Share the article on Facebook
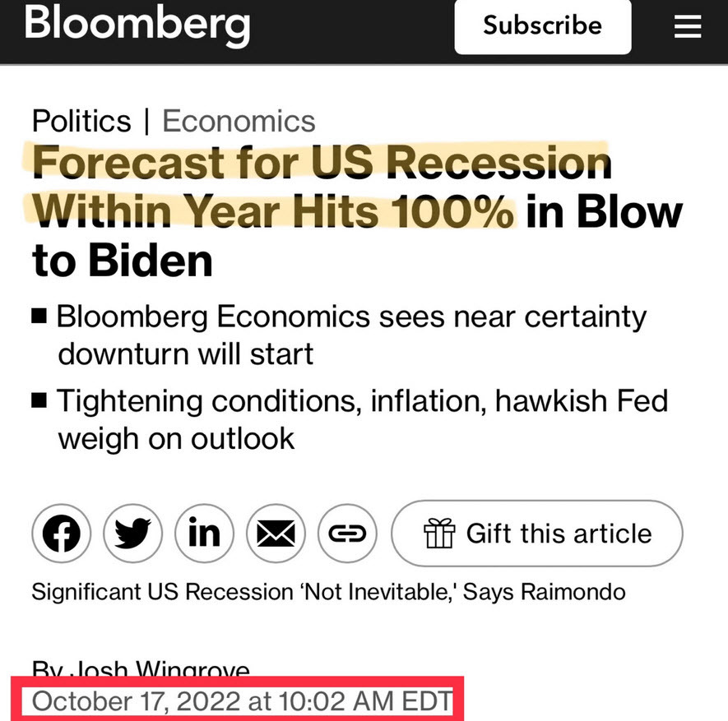728x721 pixels. click(61, 533)
